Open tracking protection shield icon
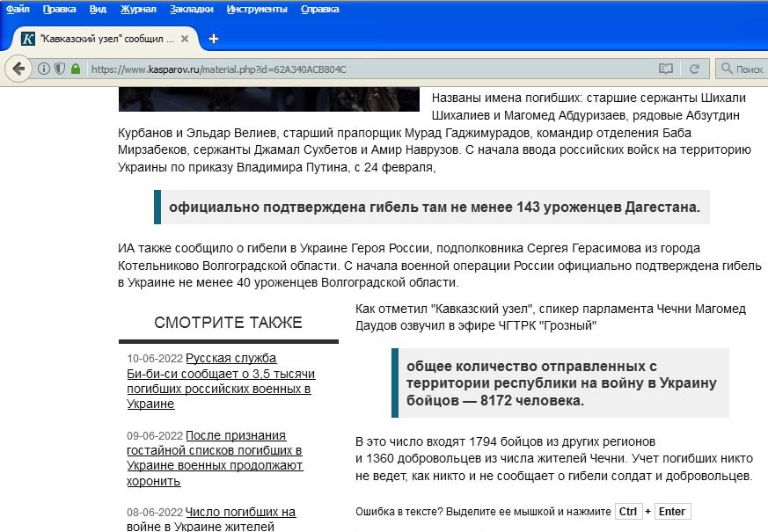Viewport: 768px width, 532px height. point(60,69)
